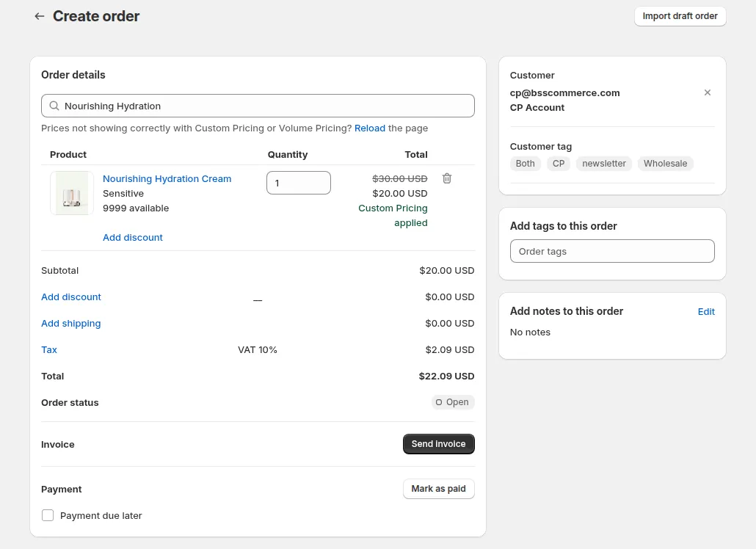The width and height of the screenshot is (756, 549).
Task: Add discount under Subtotal
Action: pos(71,297)
